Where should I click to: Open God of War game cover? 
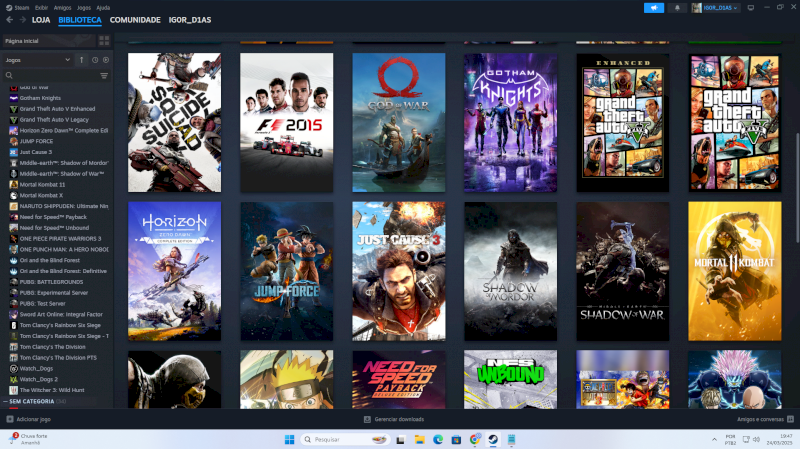[x=398, y=122]
